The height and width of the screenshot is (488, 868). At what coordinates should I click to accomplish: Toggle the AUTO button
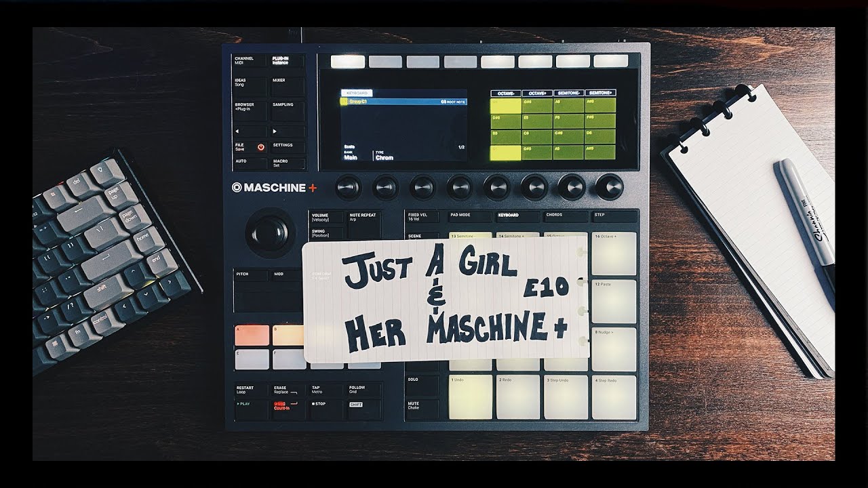point(250,163)
